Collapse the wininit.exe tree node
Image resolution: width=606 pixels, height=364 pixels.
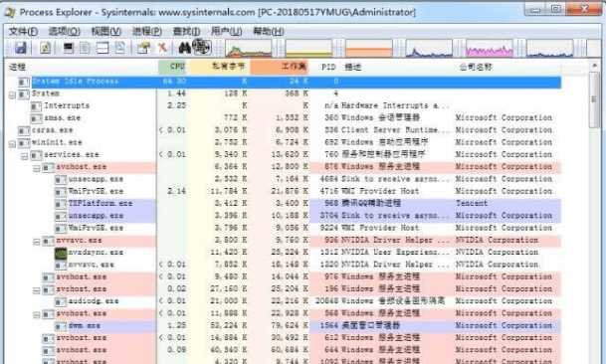(x=12, y=144)
